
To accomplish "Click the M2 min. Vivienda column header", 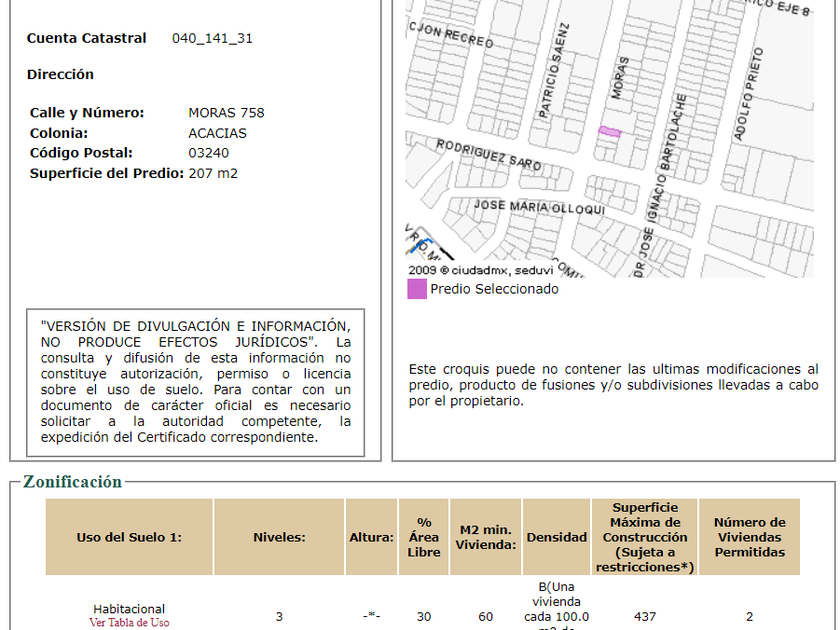I will [485, 537].
